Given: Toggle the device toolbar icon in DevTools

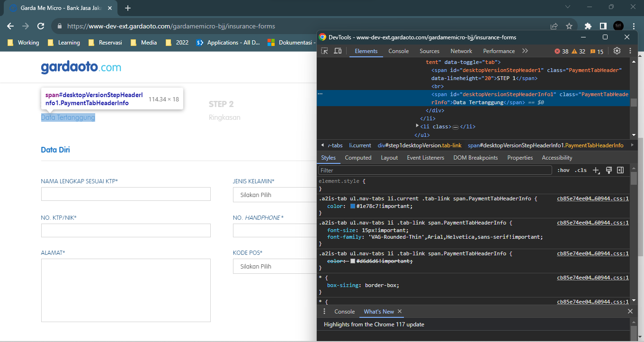Looking at the screenshot, I should 338,51.
